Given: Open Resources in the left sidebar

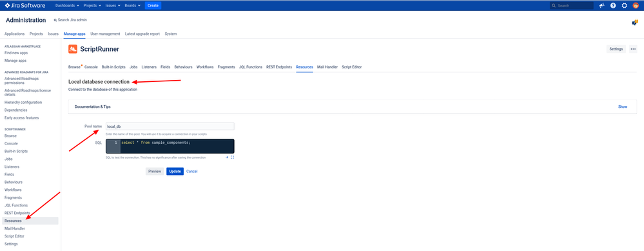Looking at the screenshot, I should 30,221.
